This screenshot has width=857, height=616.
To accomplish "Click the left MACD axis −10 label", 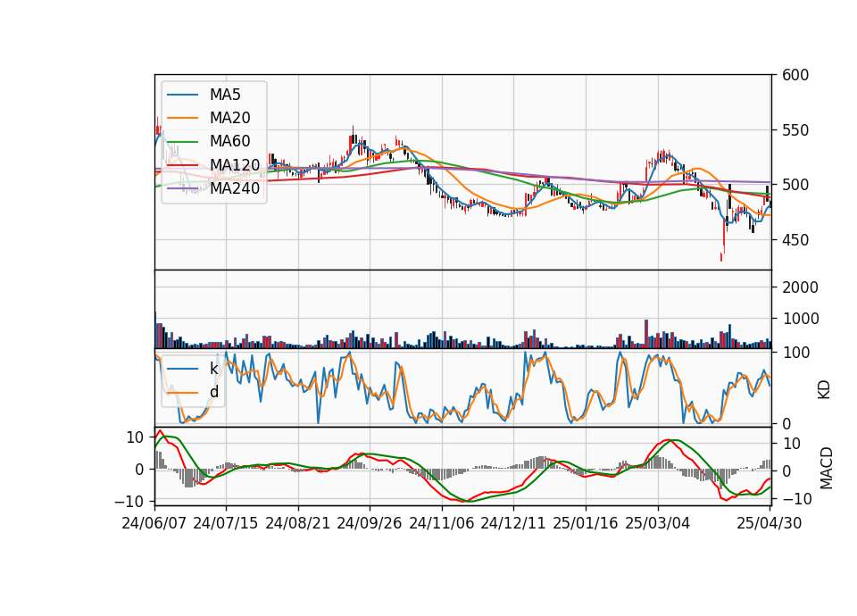I will pos(129,501).
